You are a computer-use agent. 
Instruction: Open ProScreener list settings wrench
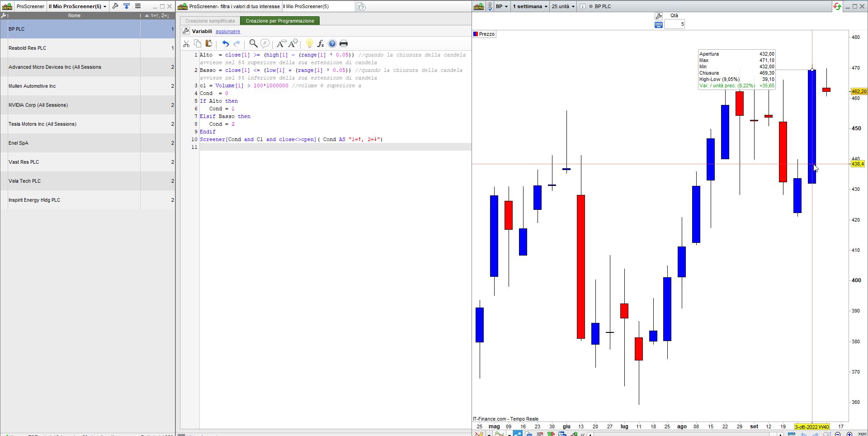pyautogui.click(x=115, y=6)
